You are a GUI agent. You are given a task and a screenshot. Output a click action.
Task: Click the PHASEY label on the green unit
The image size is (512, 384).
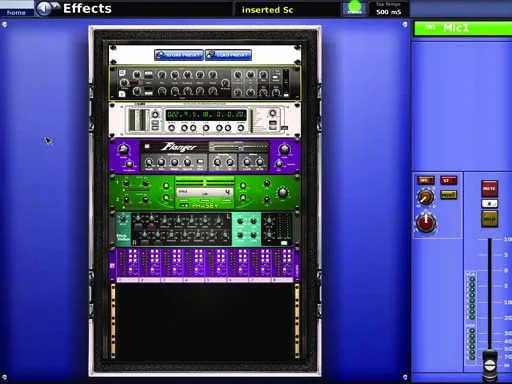[x=205, y=206]
